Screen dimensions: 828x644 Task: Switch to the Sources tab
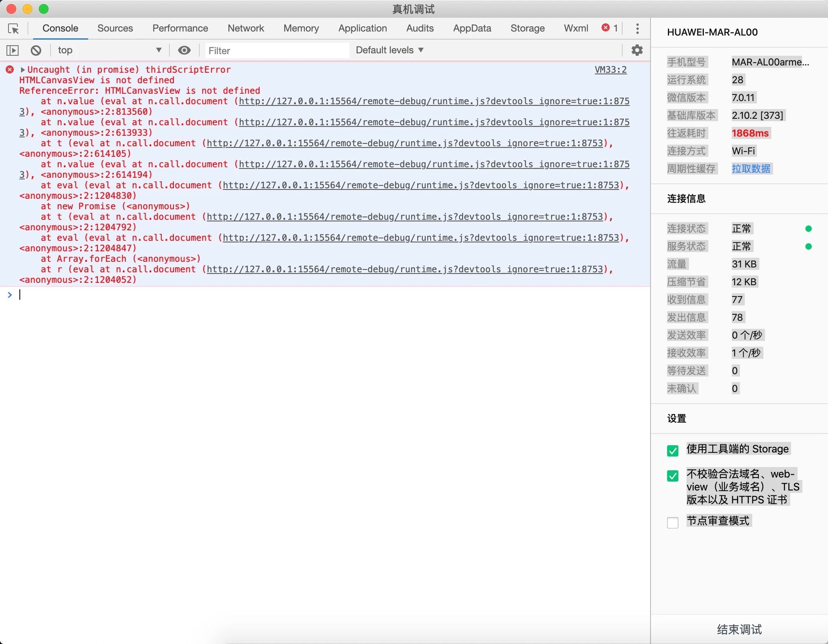(115, 28)
